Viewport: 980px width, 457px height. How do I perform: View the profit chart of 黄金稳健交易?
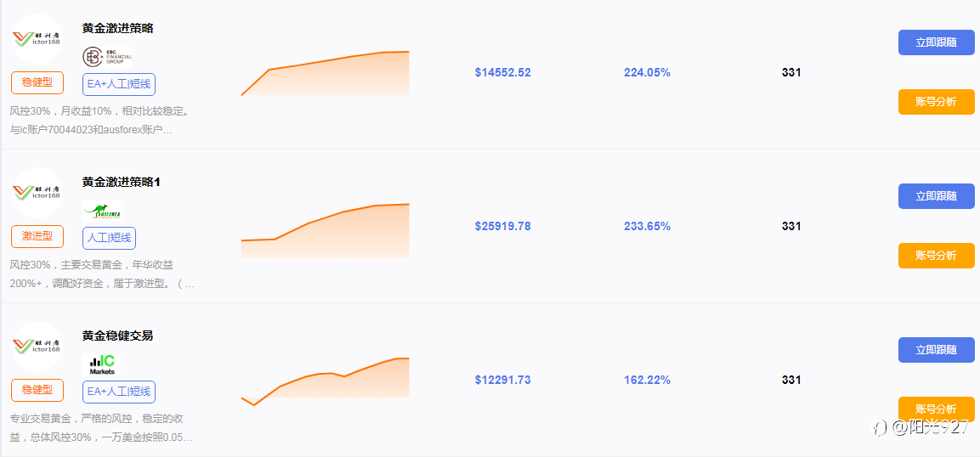[x=325, y=381]
